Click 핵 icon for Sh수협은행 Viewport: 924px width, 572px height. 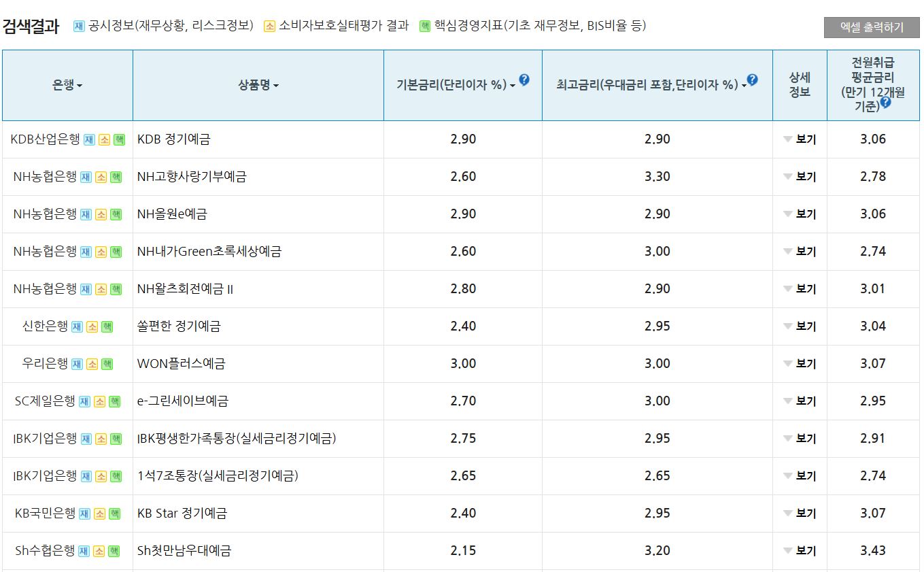point(114,551)
